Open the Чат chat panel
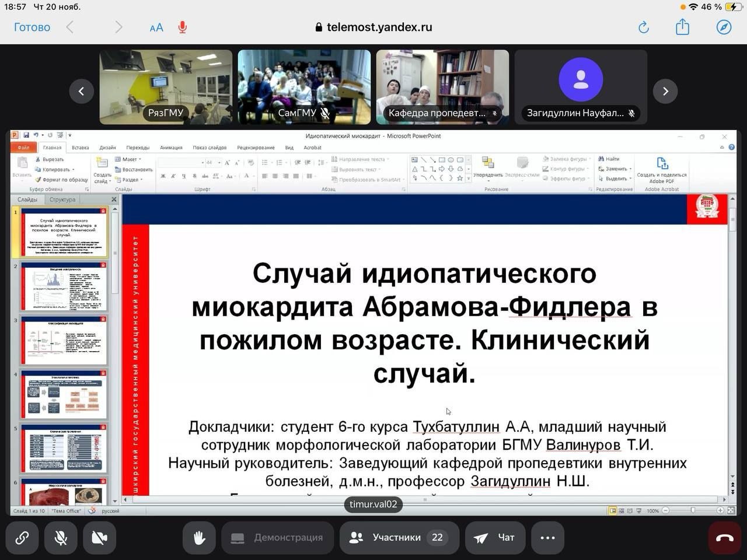The width and height of the screenshot is (747, 560). click(495, 537)
